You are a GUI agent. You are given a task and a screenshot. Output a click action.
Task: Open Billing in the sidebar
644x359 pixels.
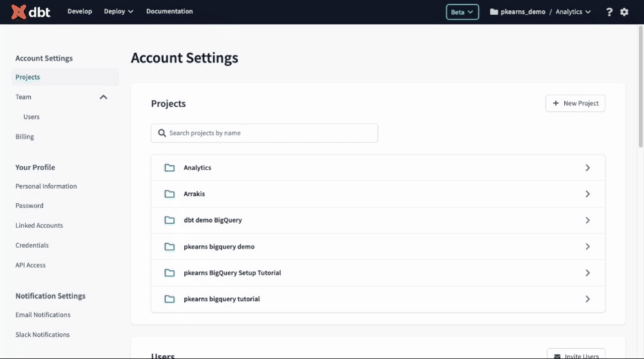click(x=25, y=137)
